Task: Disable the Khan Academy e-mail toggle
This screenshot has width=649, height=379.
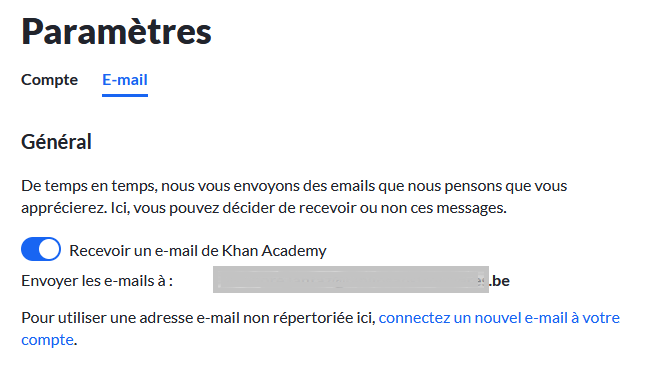Action: (x=41, y=249)
